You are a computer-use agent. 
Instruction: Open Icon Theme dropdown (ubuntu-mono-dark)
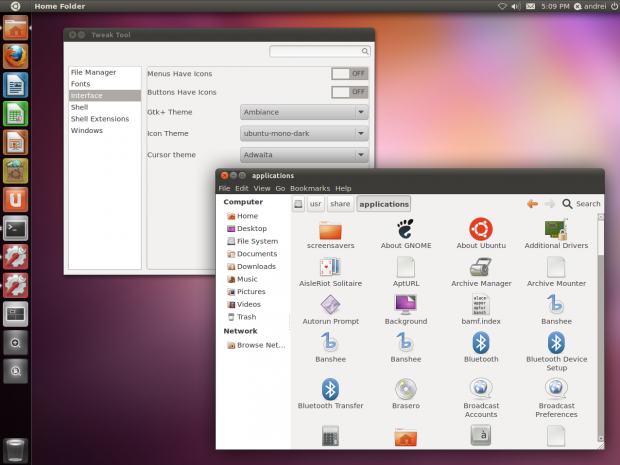304,134
